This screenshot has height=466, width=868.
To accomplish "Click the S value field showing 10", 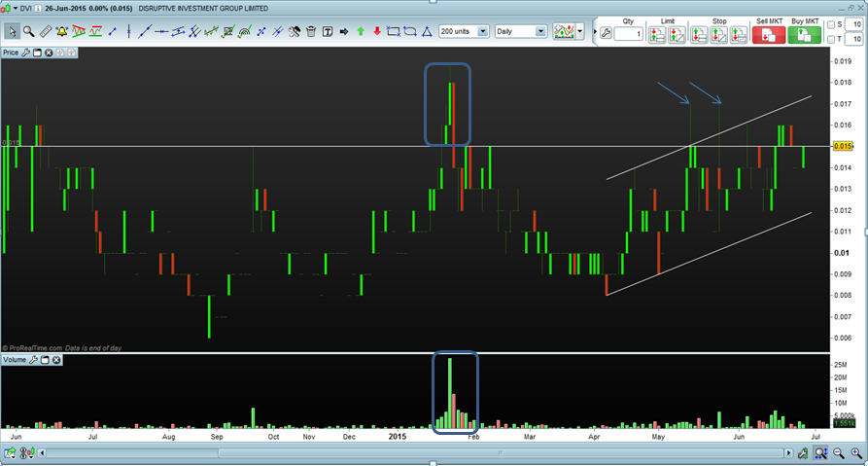I will pos(854,25).
